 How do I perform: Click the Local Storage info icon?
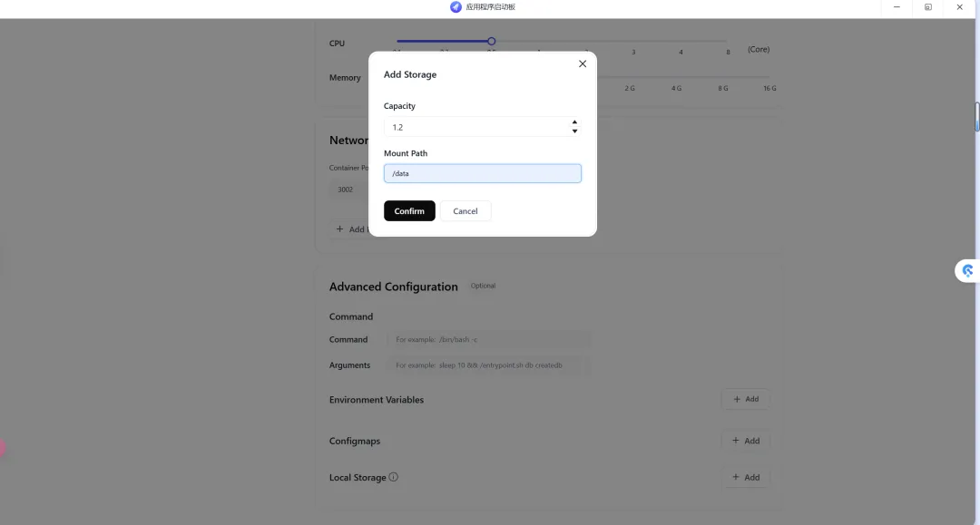pos(393,477)
